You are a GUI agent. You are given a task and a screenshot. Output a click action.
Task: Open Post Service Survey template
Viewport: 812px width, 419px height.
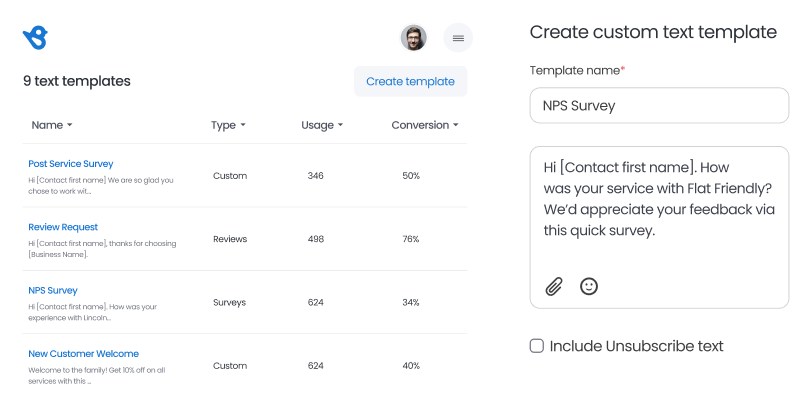(71, 164)
